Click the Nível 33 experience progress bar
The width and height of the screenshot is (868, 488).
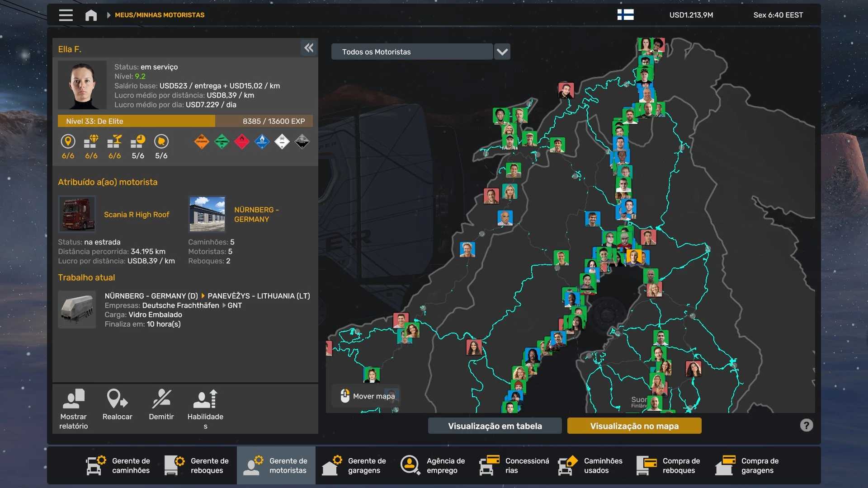[x=185, y=121]
